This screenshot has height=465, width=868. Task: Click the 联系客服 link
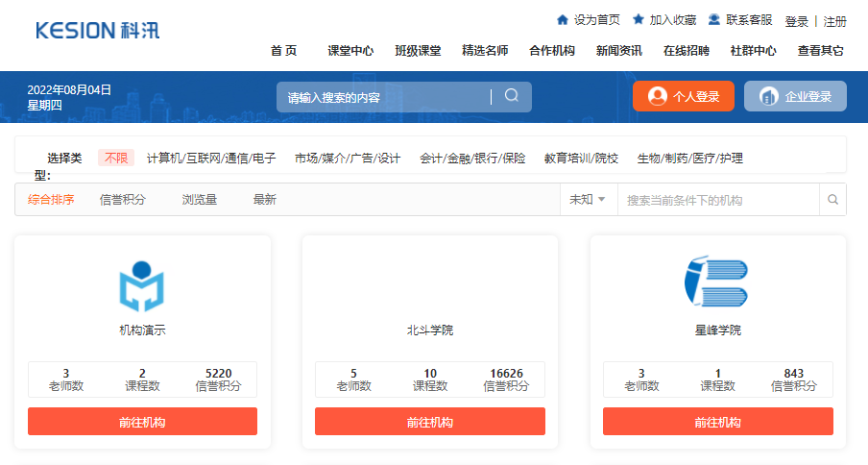749,20
